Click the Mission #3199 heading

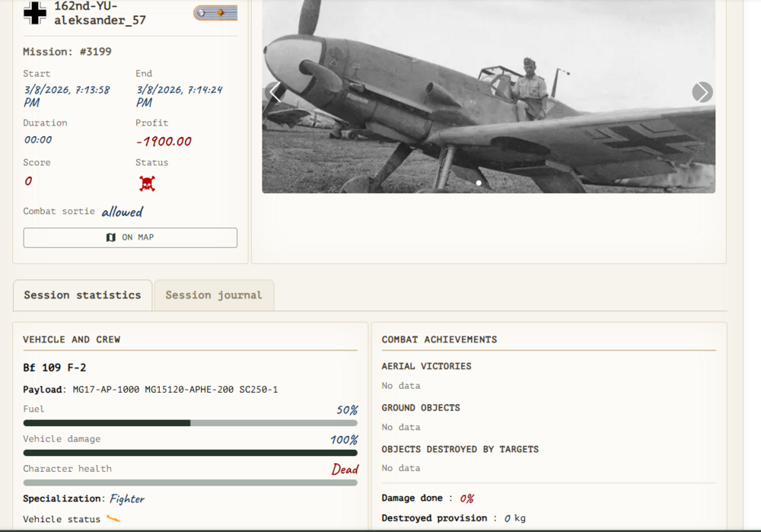pos(67,52)
